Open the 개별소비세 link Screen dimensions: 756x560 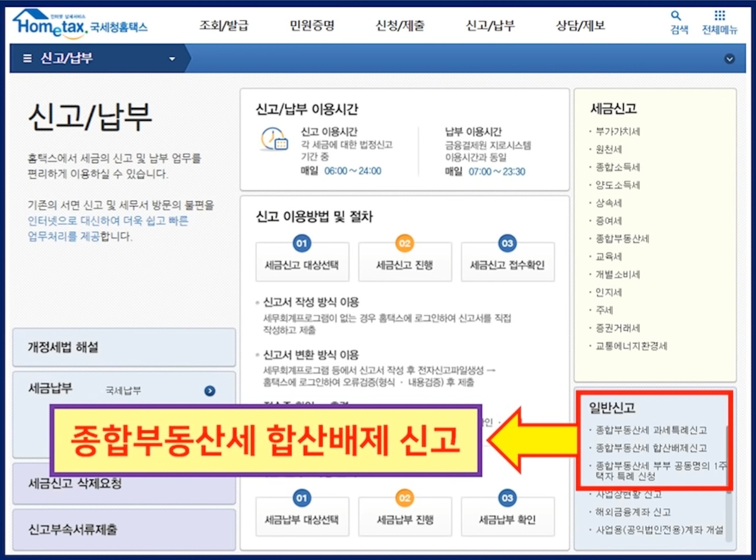coord(618,275)
